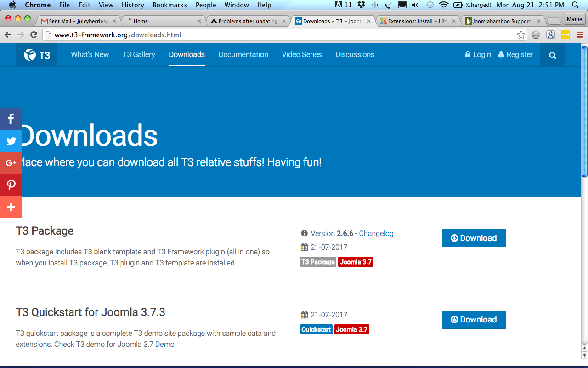Open the T3 Package Changelog link

coord(376,233)
